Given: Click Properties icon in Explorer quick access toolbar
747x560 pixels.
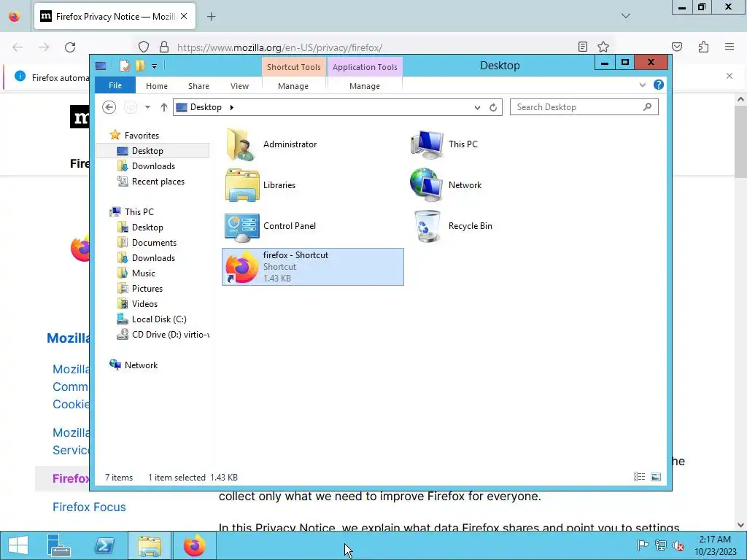Looking at the screenshot, I should point(124,66).
